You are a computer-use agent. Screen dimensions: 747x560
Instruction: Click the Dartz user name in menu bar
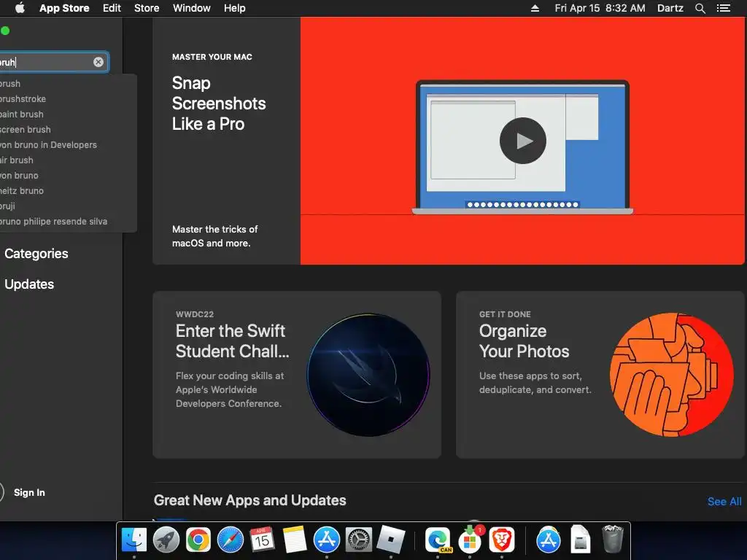670,8
